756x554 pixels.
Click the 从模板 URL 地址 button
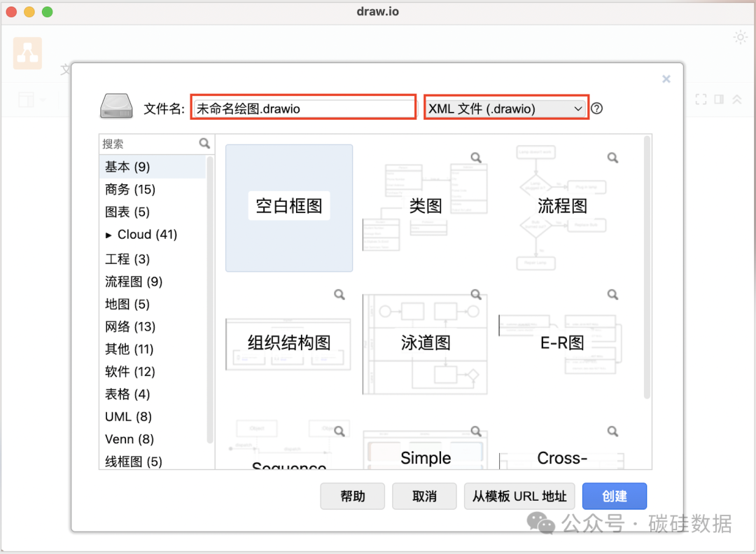[x=519, y=496]
